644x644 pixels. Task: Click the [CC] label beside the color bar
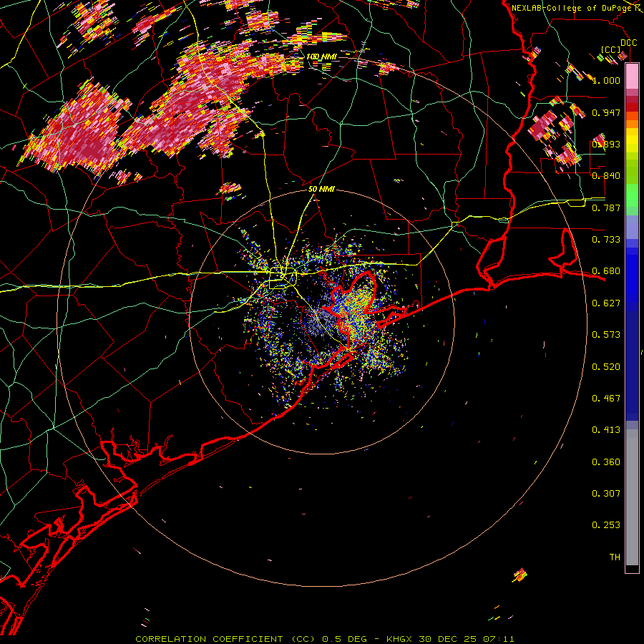(610, 49)
